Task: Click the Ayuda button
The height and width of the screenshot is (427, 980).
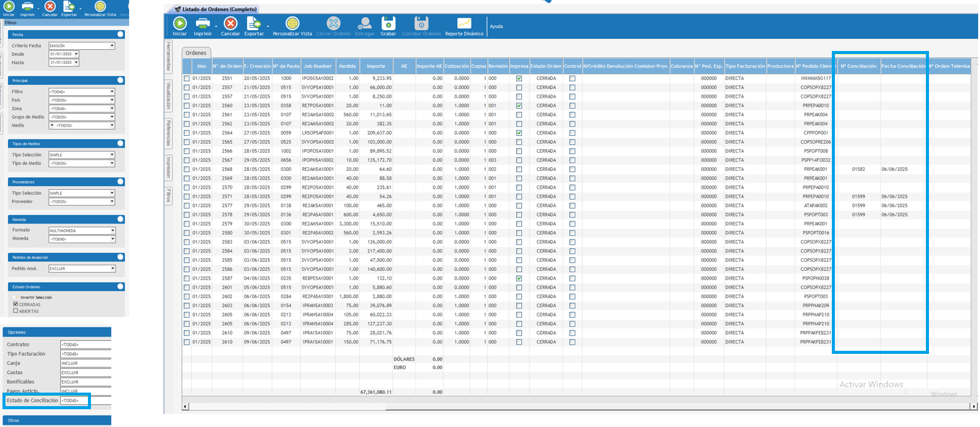Action: point(496,26)
